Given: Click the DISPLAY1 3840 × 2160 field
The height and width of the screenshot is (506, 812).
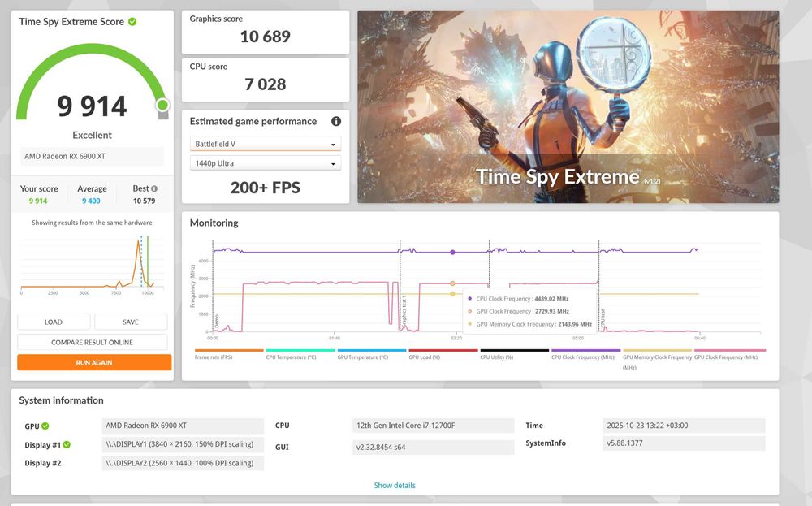Looking at the screenshot, I should [183, 444].
